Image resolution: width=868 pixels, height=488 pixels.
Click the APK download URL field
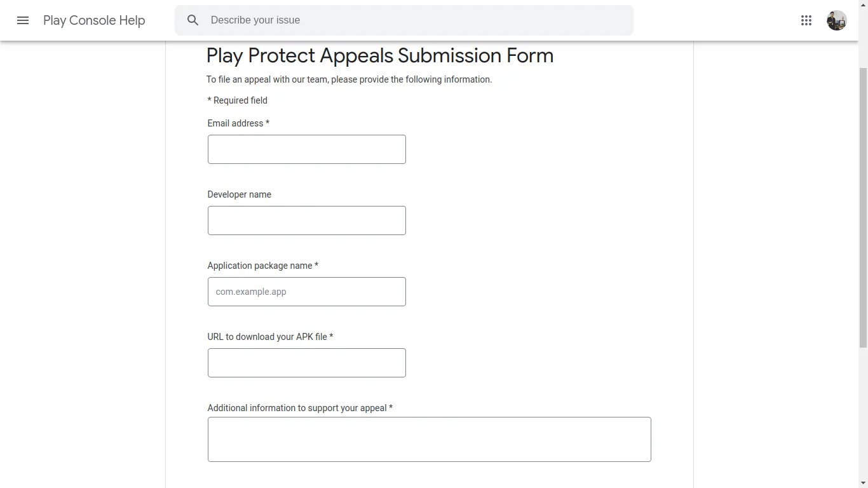click(306, 363)
